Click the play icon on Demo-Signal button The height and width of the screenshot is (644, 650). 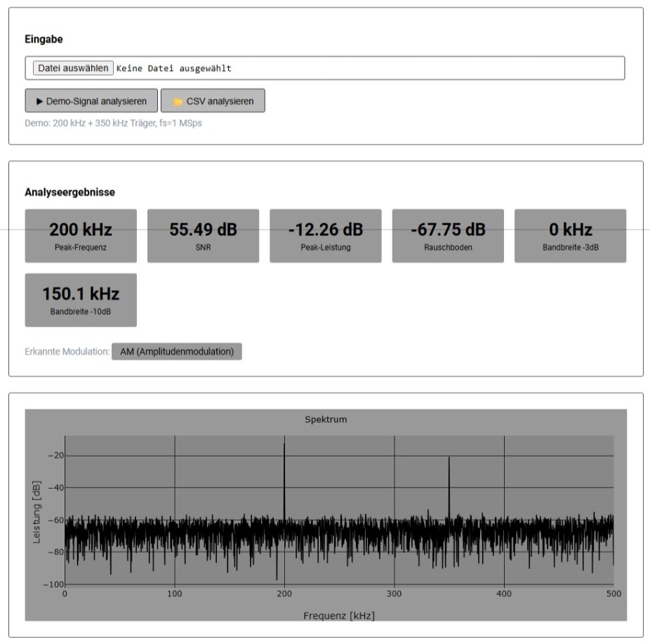pyautogui.click(x=39, y=101)
